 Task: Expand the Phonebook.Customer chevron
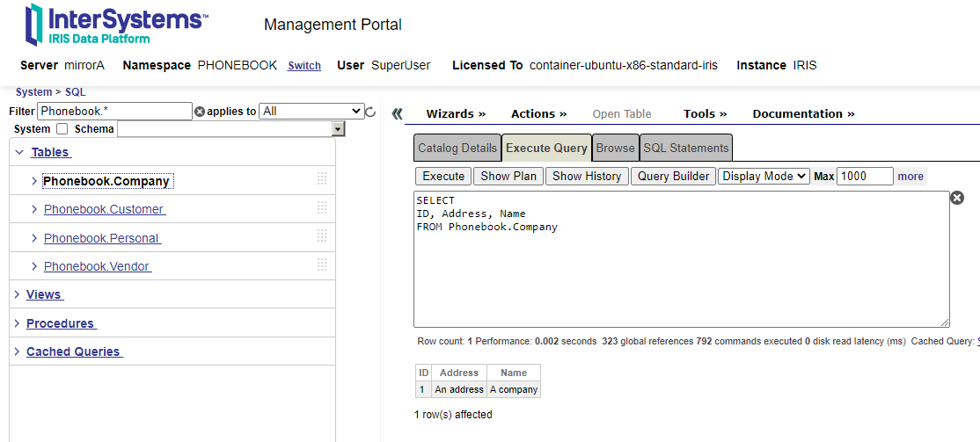click(x=34, y=210)
